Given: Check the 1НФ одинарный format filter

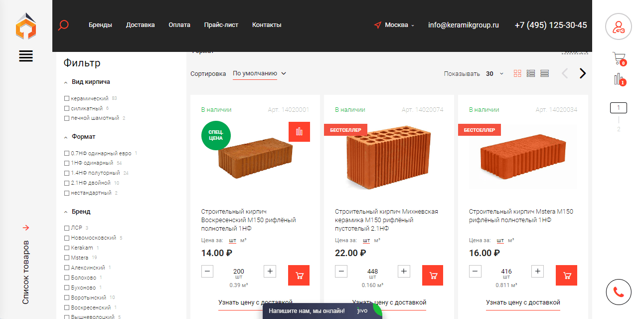Looking at the screenshot, I should (67, 163).
